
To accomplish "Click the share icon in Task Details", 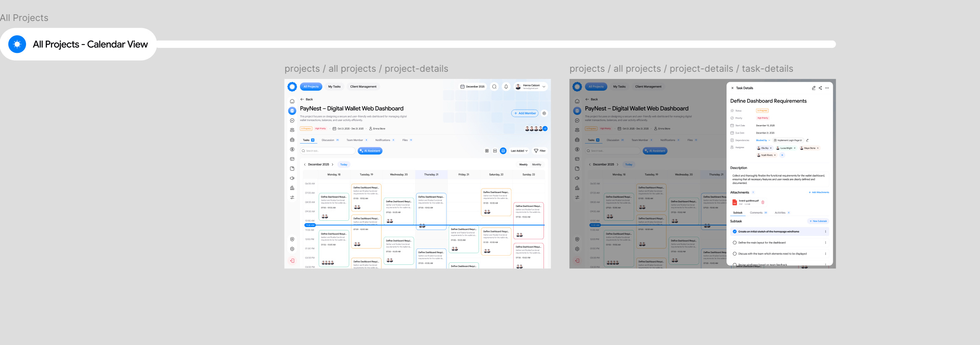I will pyautogui.click(x=820, y=88).
